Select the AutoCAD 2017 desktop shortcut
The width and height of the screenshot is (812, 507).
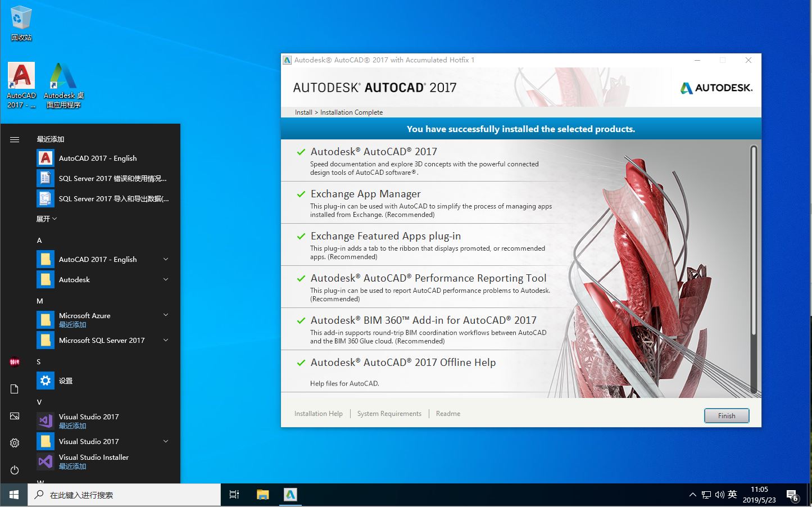(21, 85)
